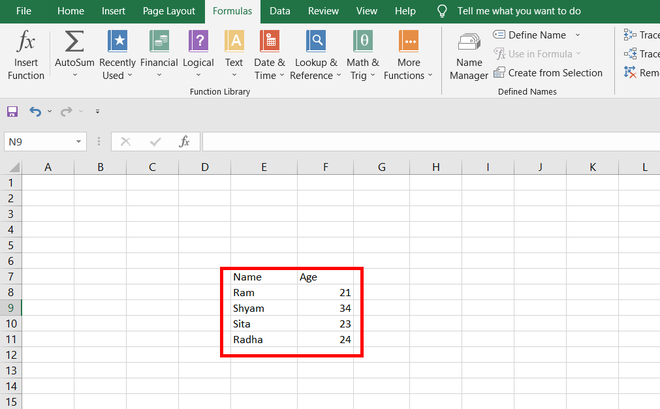Open the File tab
The width and height of the screenshot is (660, 409).
(x=24, y=11)
